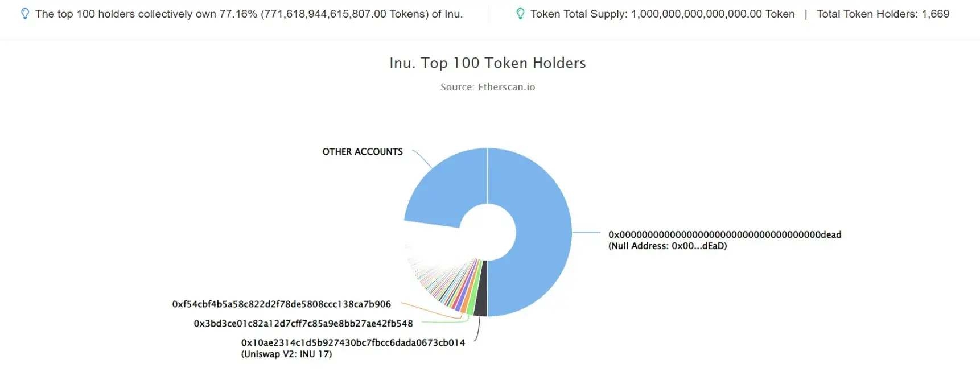Image resolution: width=980 pixels, height=380 pixels.
Task: Click the Token Total Supply text
Action: pyautogui.click(x=662, y=14)
